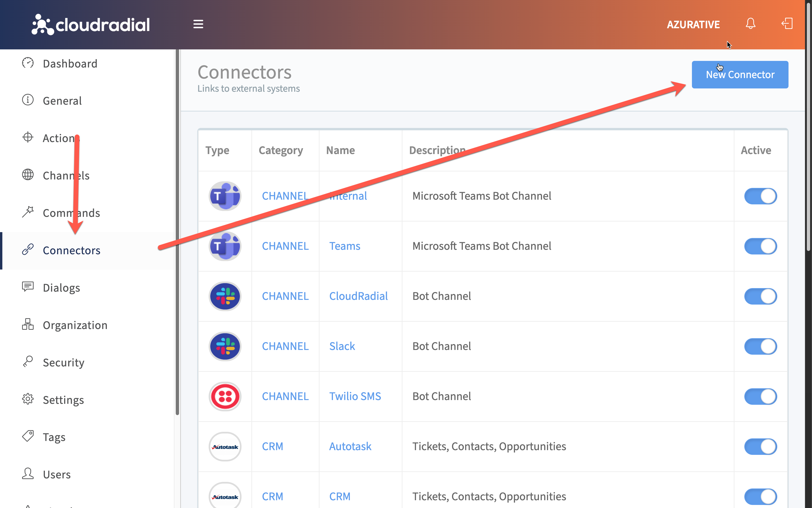The width and height of the screenshot is (812, 508).
Task: Click 'Bot Channel' in Twilio SMS row
Action: point(441,396)
